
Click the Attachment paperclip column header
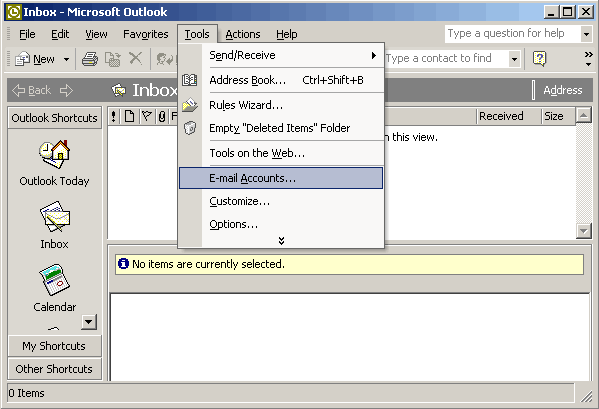click(162, 116)
